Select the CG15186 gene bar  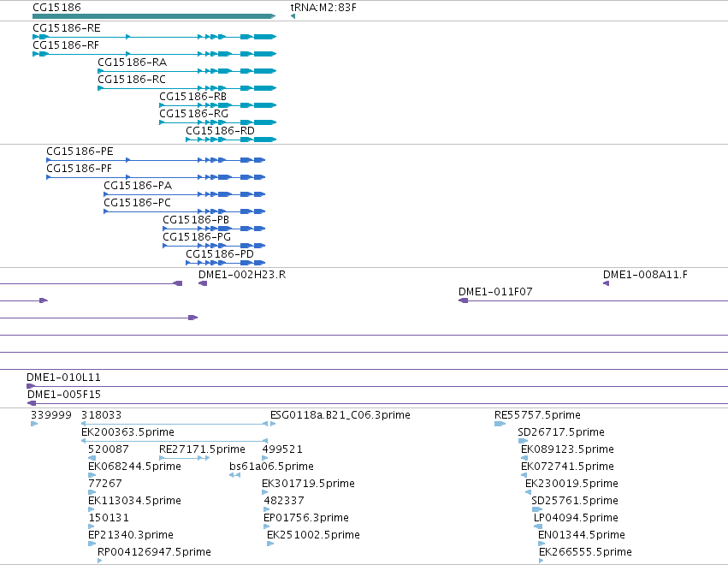click(154, 16)
